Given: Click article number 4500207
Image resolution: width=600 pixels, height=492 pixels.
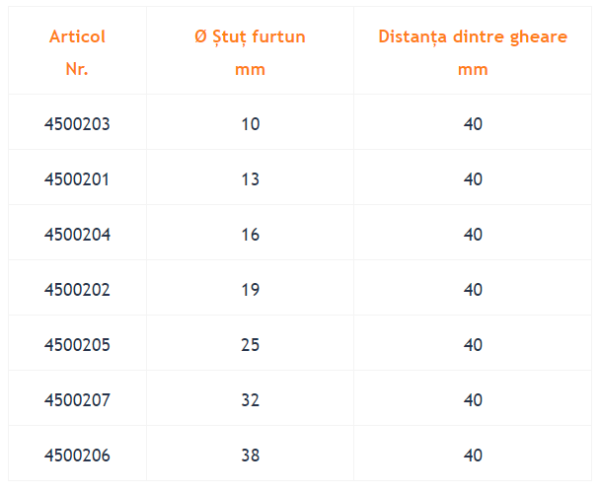Looking at the screenshot, I should 77,400.
